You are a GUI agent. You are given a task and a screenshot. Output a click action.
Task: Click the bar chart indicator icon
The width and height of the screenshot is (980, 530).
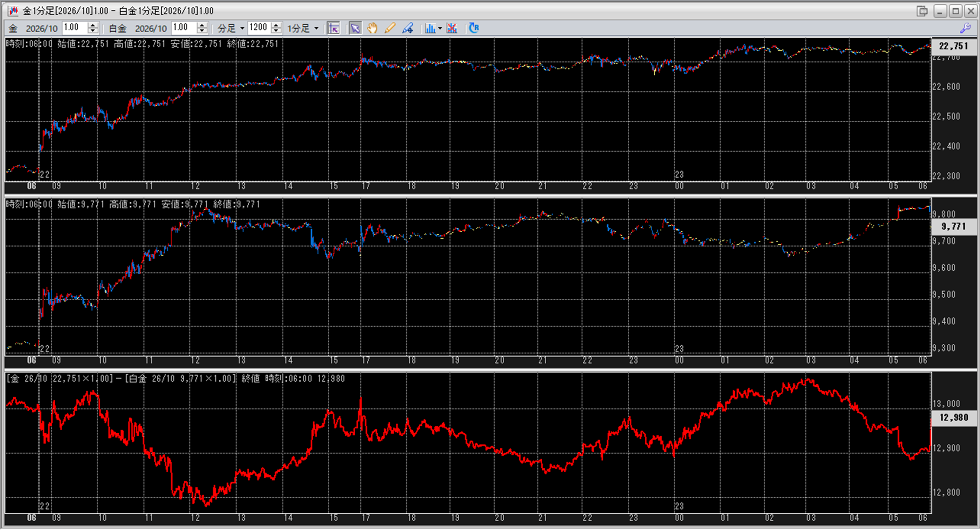pyautogui.click(x=430, y=28)
